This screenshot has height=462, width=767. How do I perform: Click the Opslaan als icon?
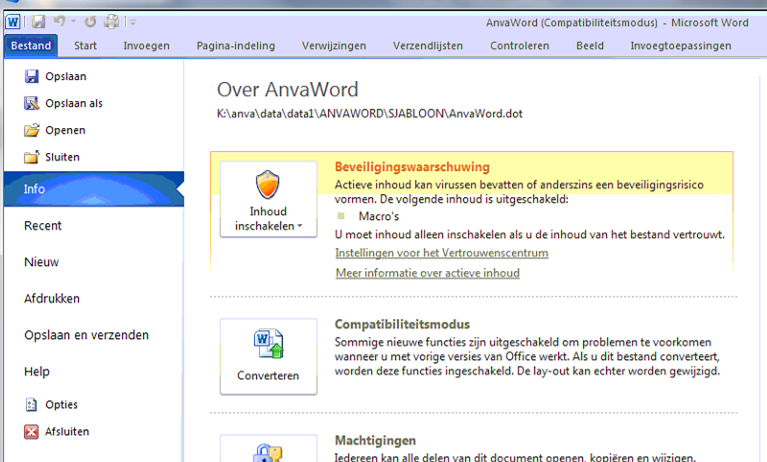coord(31,103)
